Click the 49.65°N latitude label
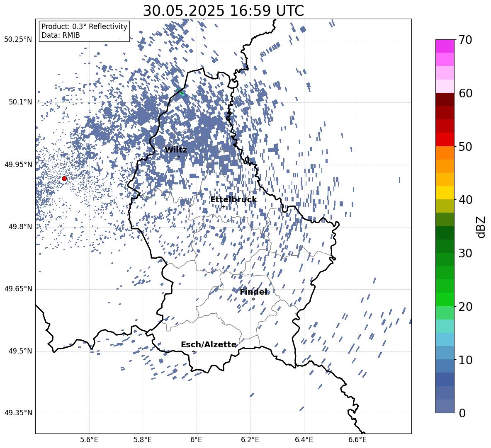This screenshot has width=491, height=448. tap(18, 289)
